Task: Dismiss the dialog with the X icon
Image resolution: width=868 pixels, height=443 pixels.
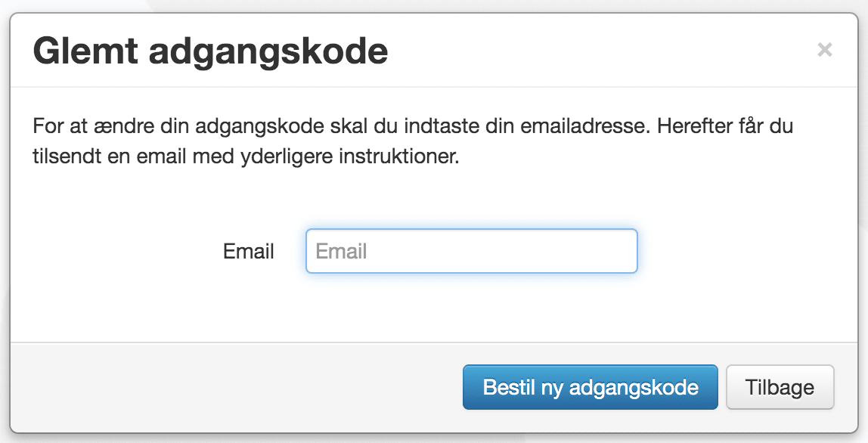Action: (824, 50)
